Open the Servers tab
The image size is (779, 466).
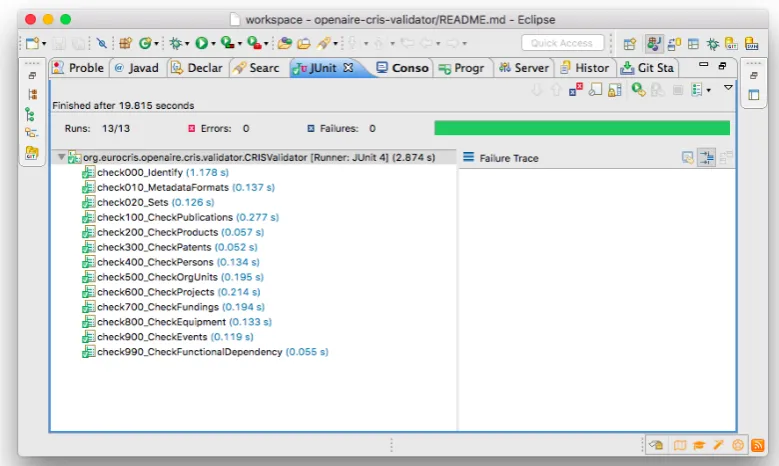coord(524,68)
